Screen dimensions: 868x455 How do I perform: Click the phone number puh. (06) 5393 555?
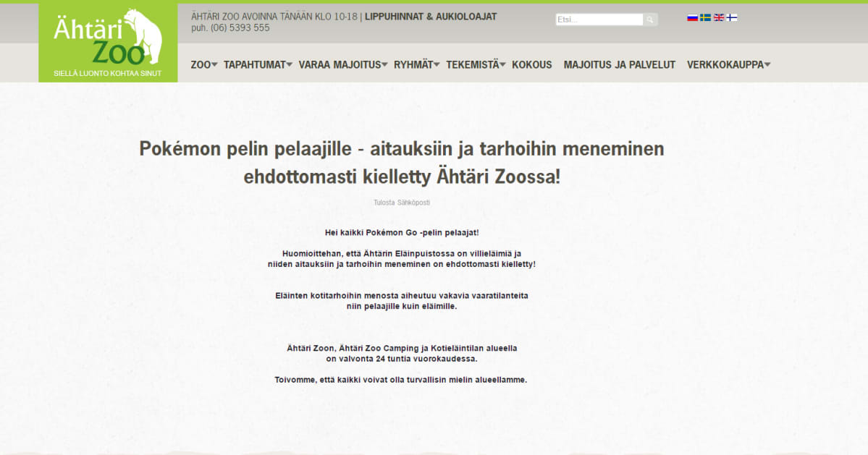(230, 27)
